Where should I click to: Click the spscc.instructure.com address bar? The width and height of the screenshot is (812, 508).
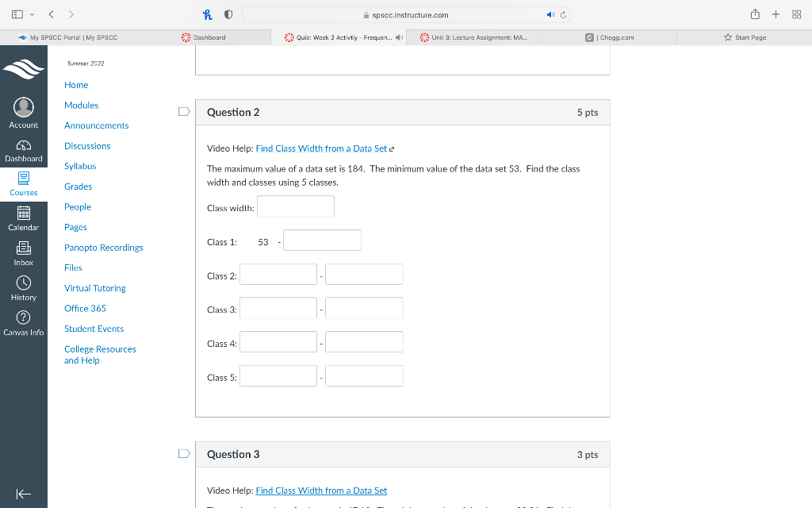[405, 15]
